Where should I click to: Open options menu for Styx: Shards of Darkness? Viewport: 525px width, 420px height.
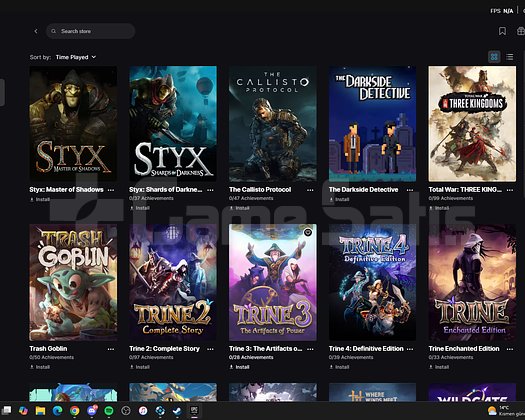pos(210,190)
